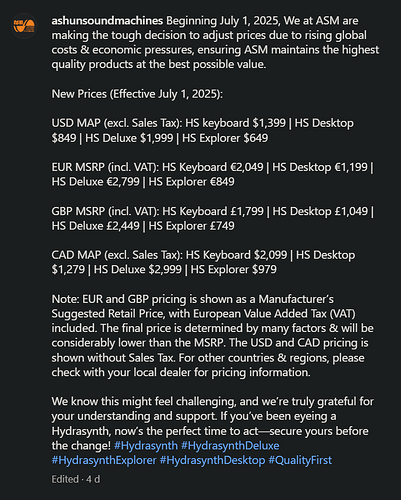
Task: Visit the #HydrasynthExplorer hashtag
Action: tap(104, 460)
